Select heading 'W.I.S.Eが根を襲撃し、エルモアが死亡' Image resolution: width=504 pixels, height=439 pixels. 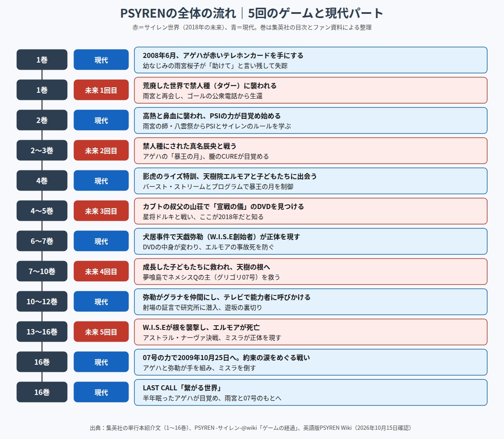point(201,327)
